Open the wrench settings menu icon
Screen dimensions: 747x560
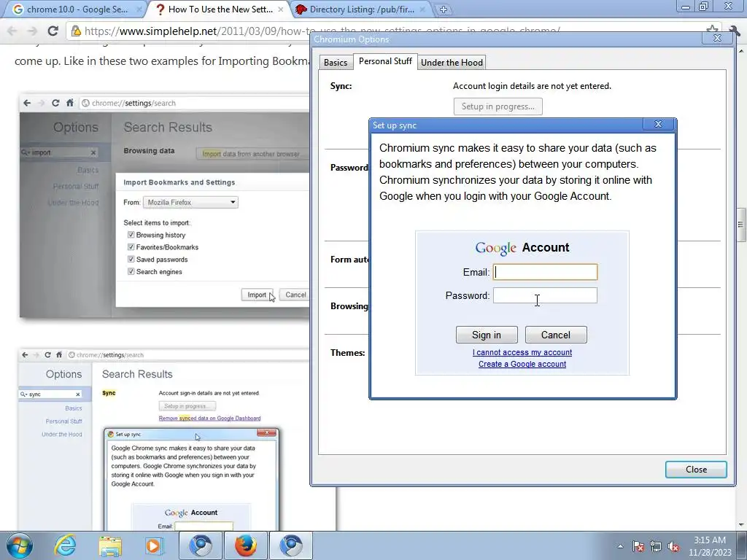(734, 31)
